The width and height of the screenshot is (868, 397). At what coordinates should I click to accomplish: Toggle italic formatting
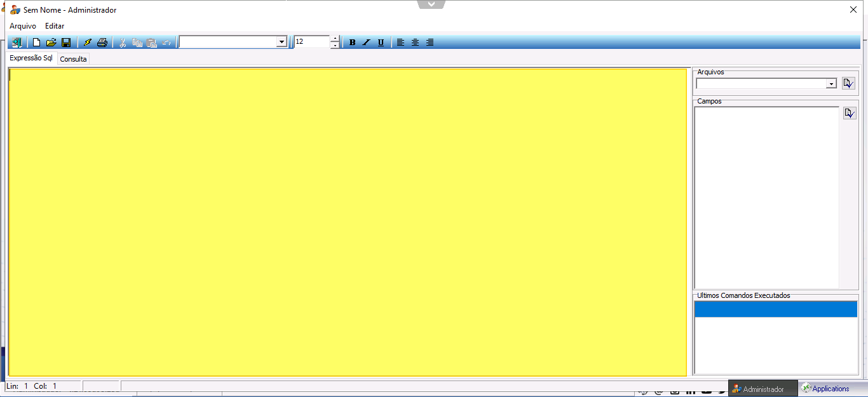(367, 43)
